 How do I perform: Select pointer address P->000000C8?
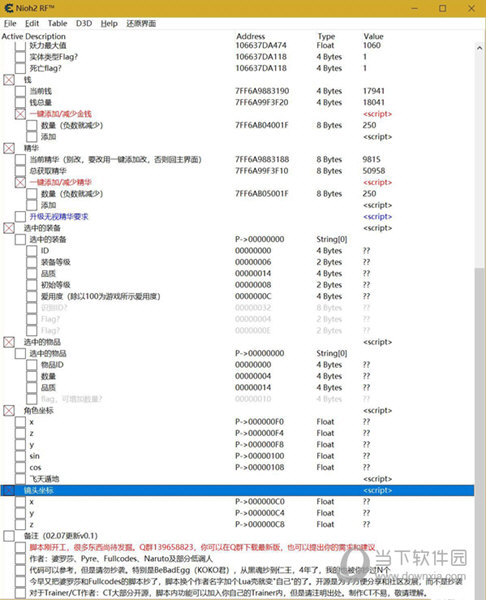click(259, 524)
